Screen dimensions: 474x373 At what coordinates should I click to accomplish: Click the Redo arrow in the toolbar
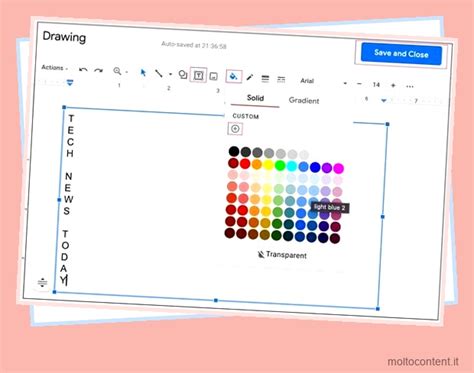coord(98,70)
